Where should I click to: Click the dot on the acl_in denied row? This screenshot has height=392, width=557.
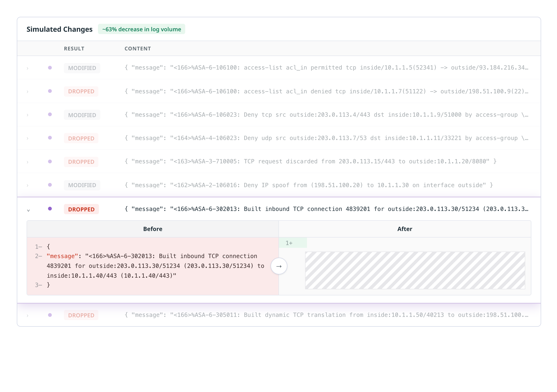coord(50,91)
